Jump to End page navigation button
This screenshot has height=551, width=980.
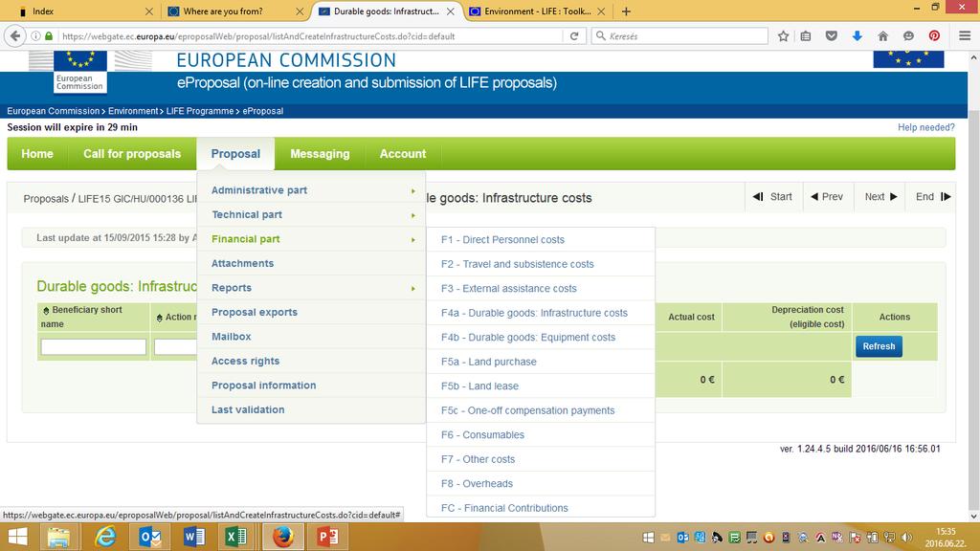coord(932,197)
